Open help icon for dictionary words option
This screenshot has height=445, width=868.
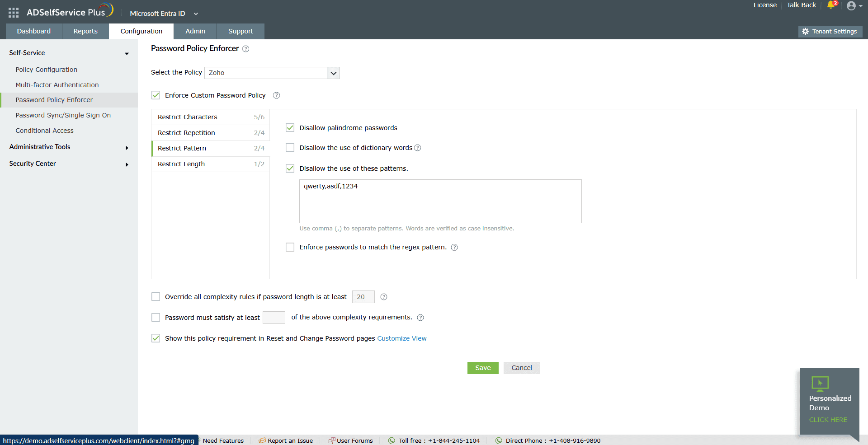418,148
